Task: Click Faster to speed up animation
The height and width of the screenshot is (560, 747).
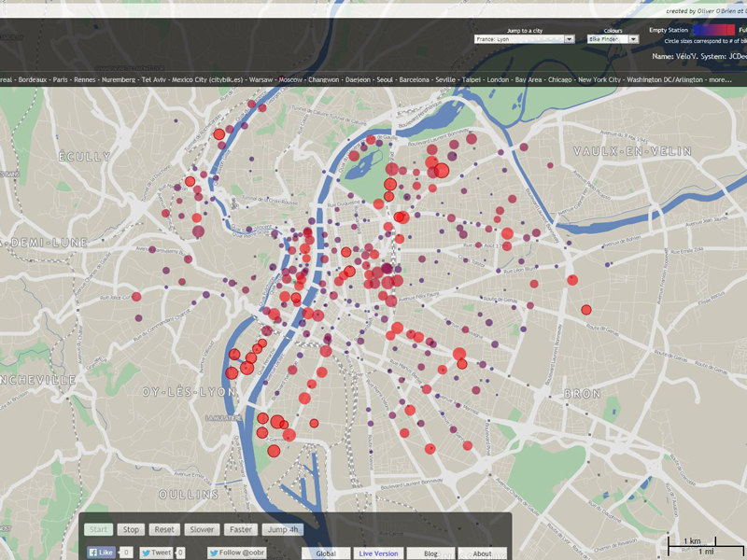Action: tap(241, 529)
